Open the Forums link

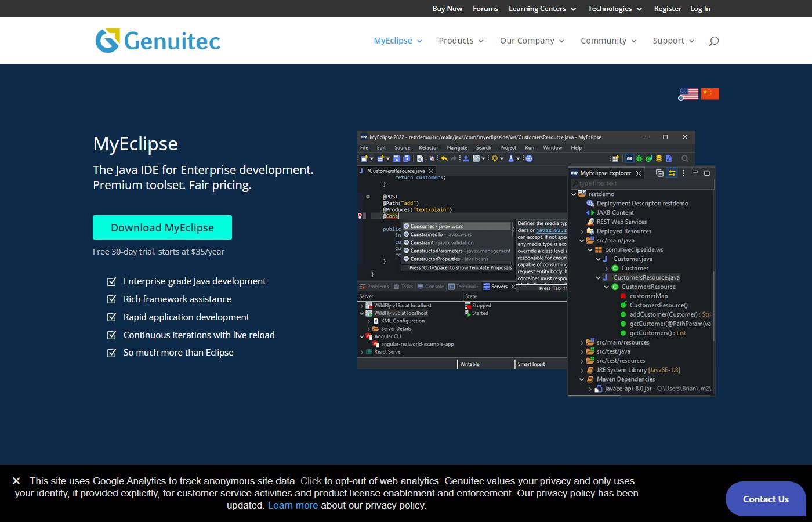(x=485, y=9)
